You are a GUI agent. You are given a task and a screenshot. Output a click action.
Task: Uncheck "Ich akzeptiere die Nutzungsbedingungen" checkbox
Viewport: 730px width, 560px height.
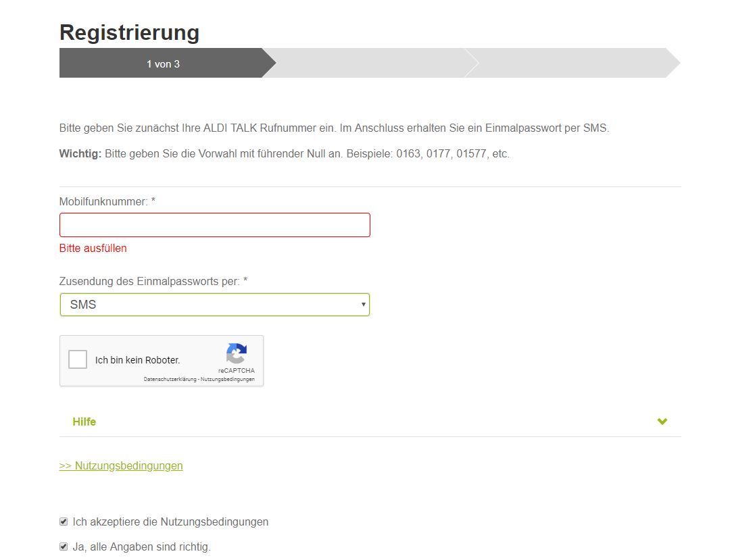pos(64,521)
